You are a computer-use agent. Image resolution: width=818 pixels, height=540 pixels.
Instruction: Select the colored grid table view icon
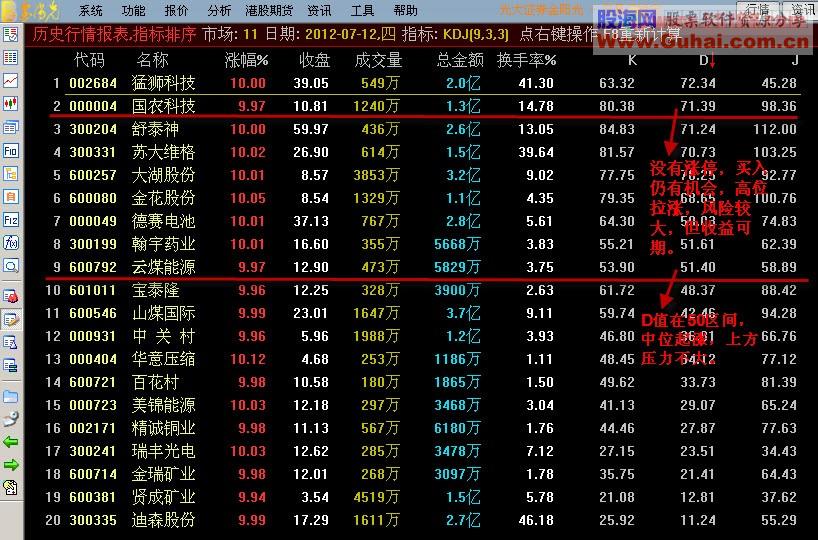click(10, 57)
